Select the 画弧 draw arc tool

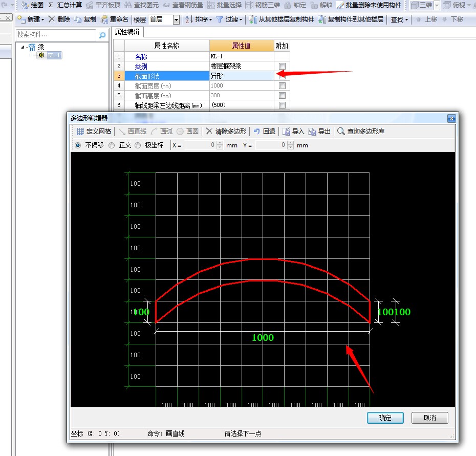point(162,132)
